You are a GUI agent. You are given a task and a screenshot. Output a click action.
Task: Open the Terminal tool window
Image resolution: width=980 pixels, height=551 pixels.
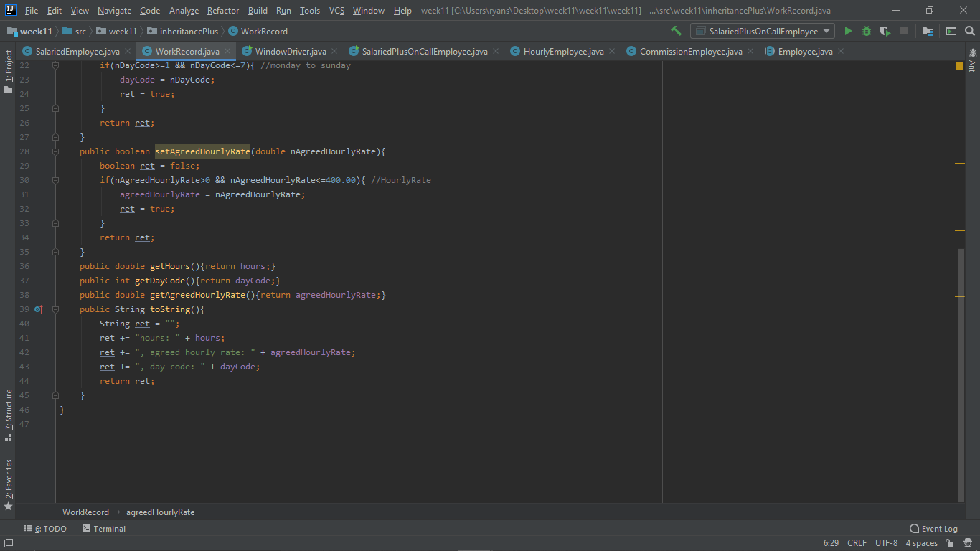103,528
